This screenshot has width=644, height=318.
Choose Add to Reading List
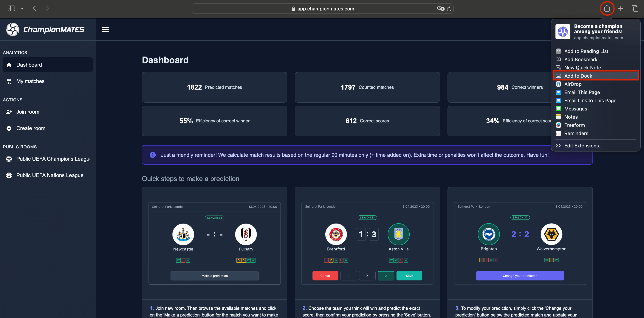click(x=596, y=51)
